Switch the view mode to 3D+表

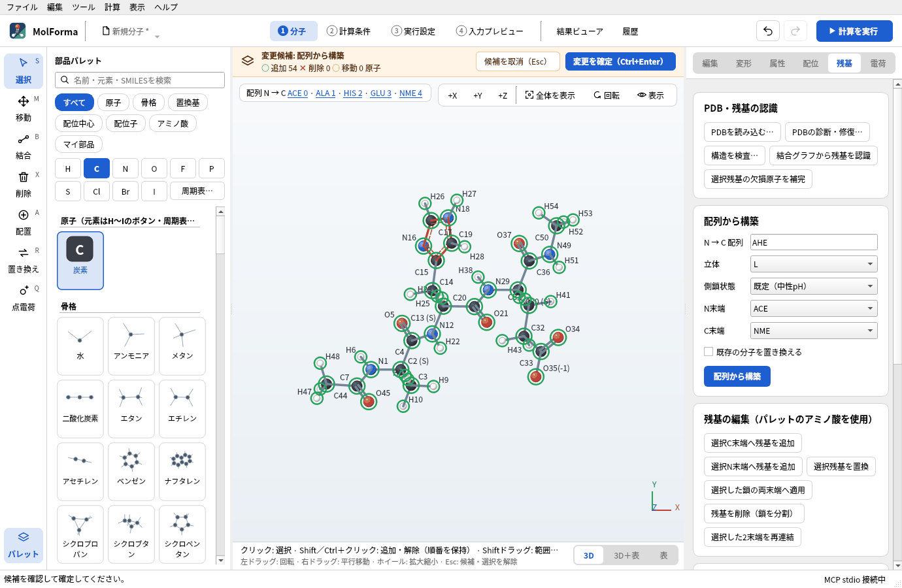626,555
